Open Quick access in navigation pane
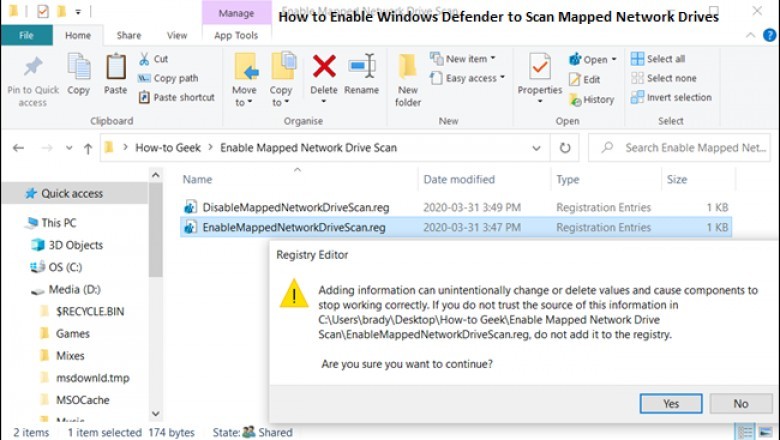Screen dimensions: 780x440 [x=72, y=193]
